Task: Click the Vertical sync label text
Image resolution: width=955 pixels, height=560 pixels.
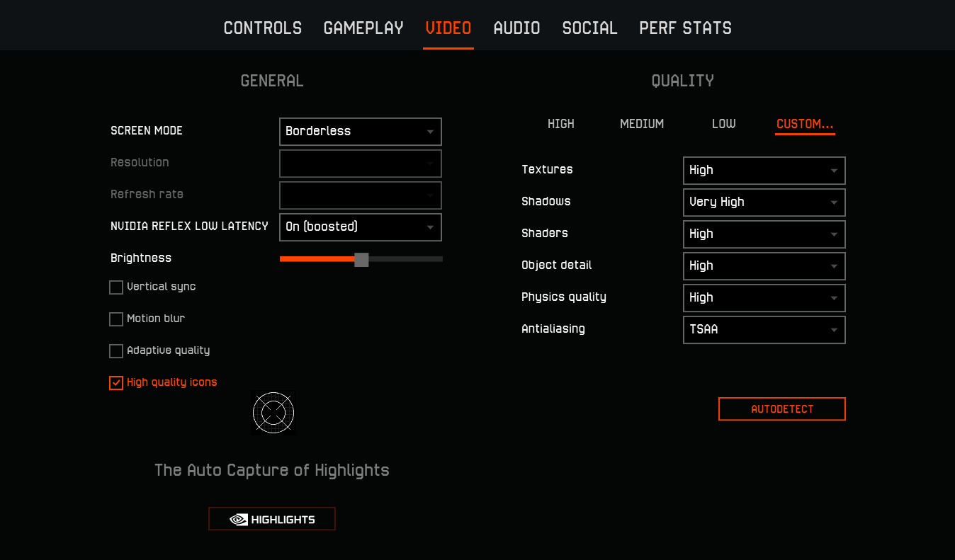Action: tap(162, 287)
